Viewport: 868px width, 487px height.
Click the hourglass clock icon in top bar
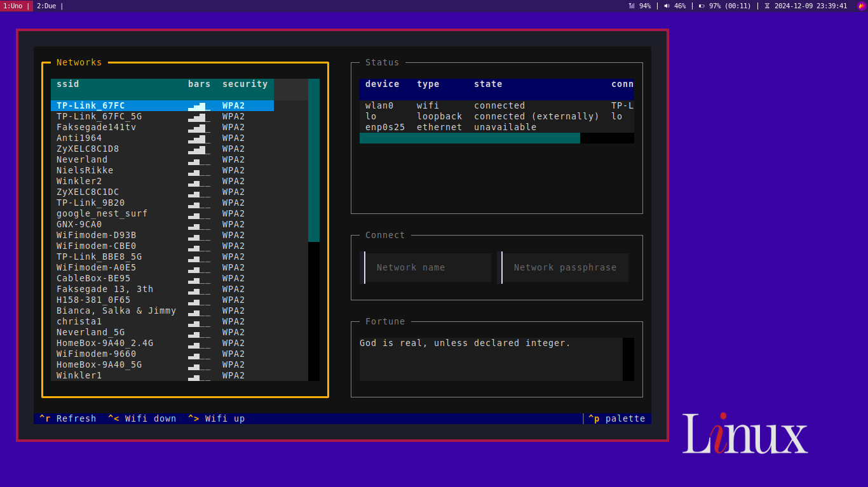pyautogui.click(x=767, y=6)
